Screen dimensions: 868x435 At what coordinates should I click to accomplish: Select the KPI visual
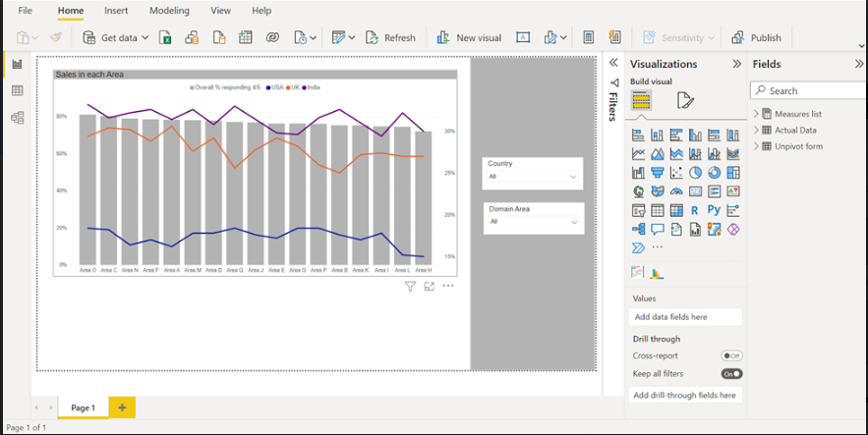coord(733,191)
